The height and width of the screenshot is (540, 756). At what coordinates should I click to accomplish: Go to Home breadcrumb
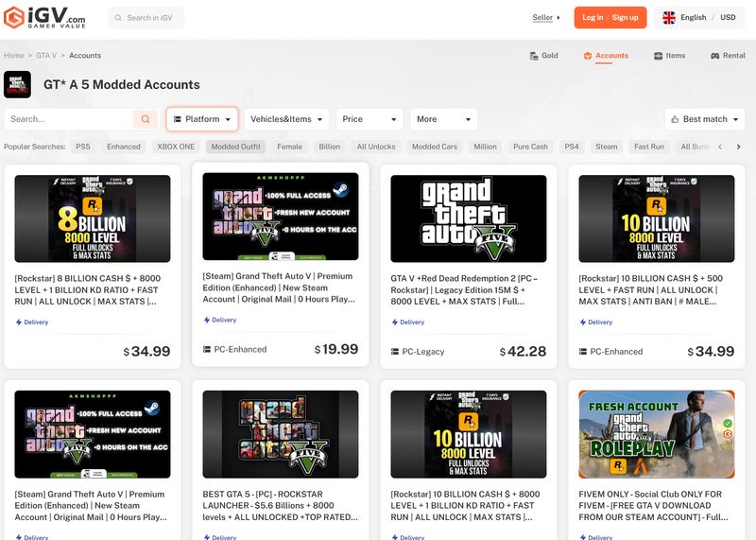[13, 56]
